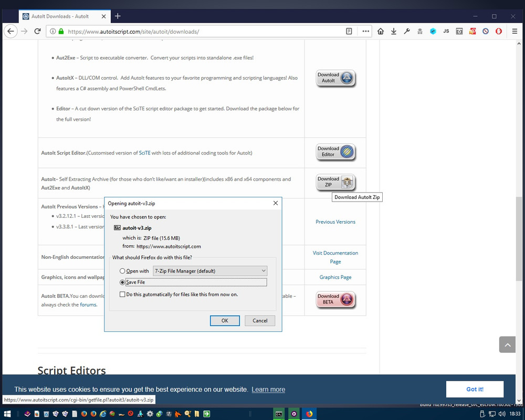Open the Downloads arrow toolbar icon
This screenshot has width=525, height=420.
[x=394, y=31]
